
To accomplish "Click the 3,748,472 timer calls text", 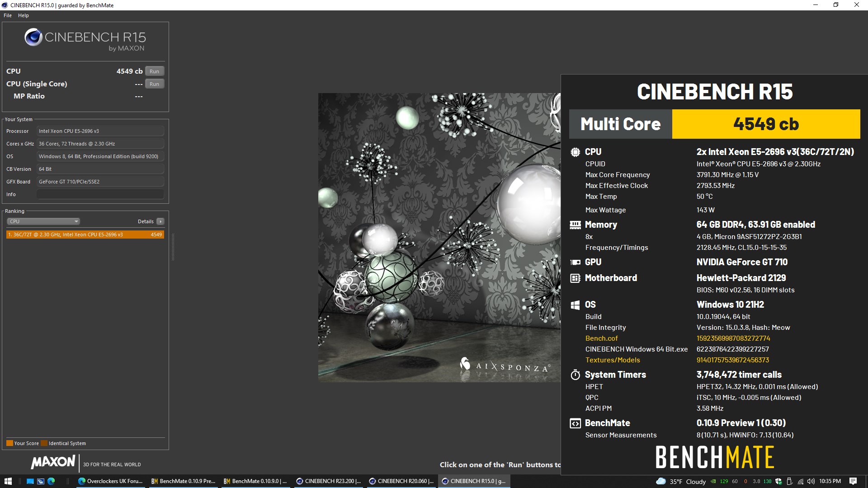I will 739,375.
